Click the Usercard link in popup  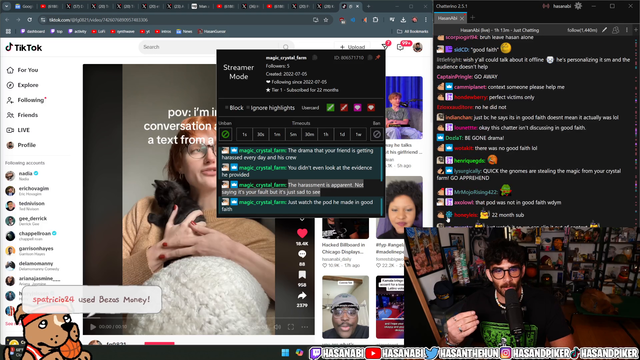310,108
